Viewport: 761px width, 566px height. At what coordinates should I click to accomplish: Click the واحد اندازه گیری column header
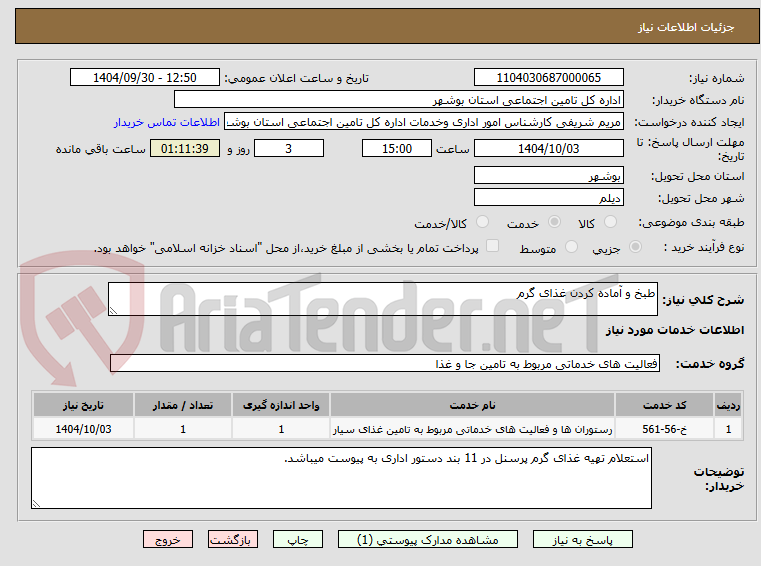[x=281, y=405]
